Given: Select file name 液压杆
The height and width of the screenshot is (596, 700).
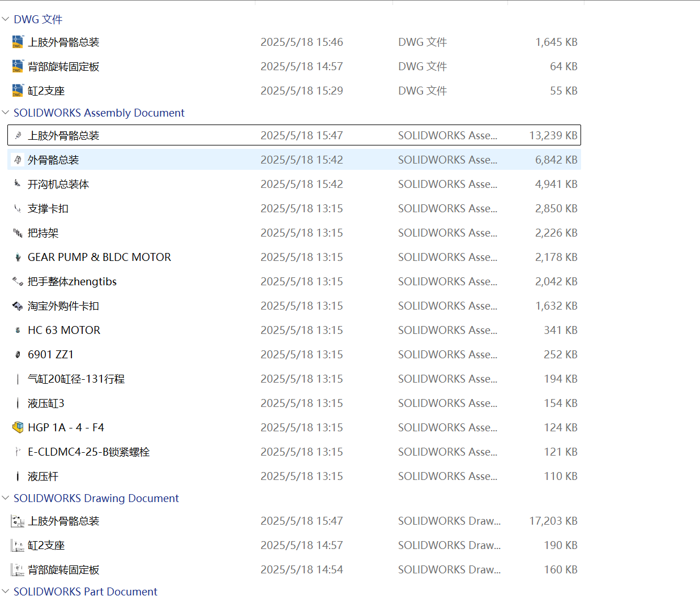Looking at the screenshot, I should pyautogui.click(x=43, y=476).
